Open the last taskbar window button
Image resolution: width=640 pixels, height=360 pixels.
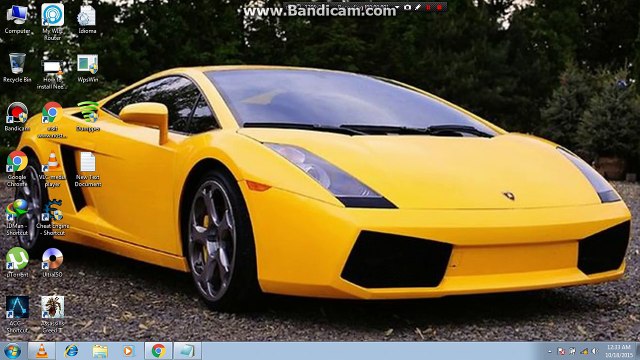tap(187, 351)
